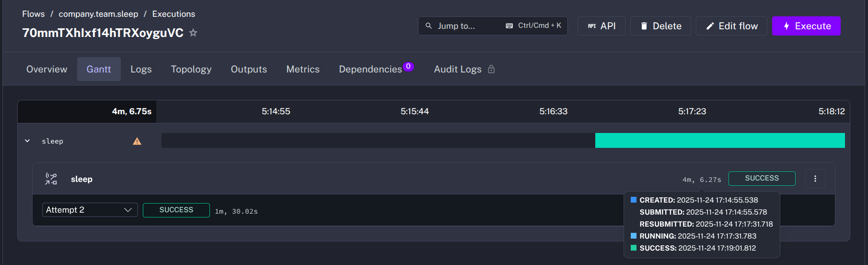868x265 pixels.
Task: Open the API button
Action: tap(601, 26)
